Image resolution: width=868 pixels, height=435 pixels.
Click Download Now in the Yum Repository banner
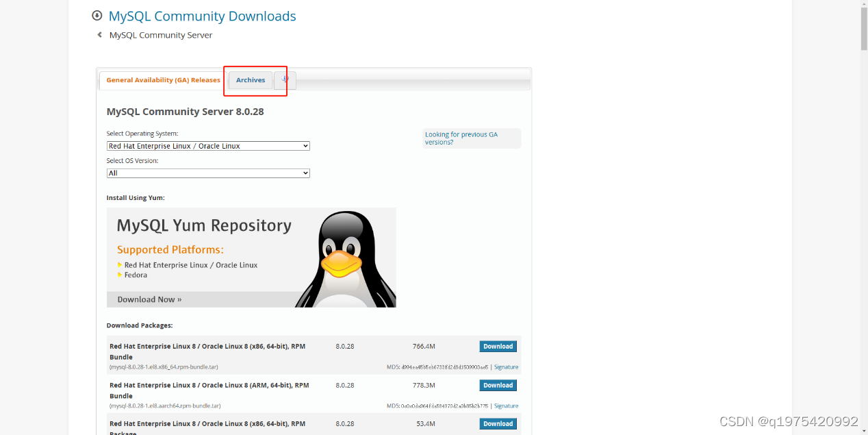(149, 299)
